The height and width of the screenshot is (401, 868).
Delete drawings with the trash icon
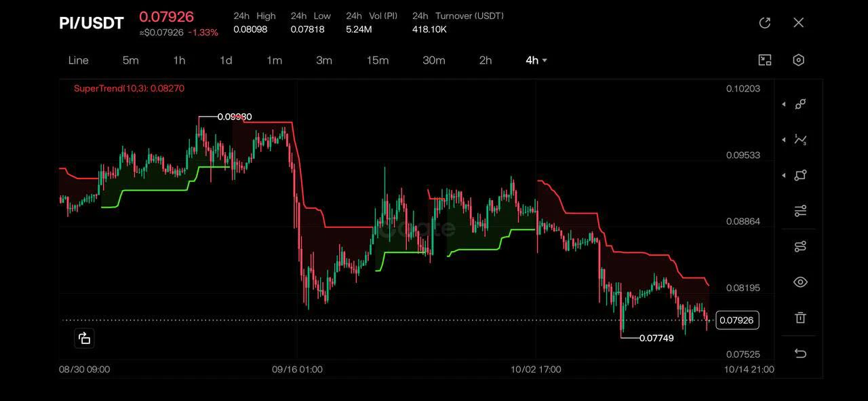coord(801,318)
